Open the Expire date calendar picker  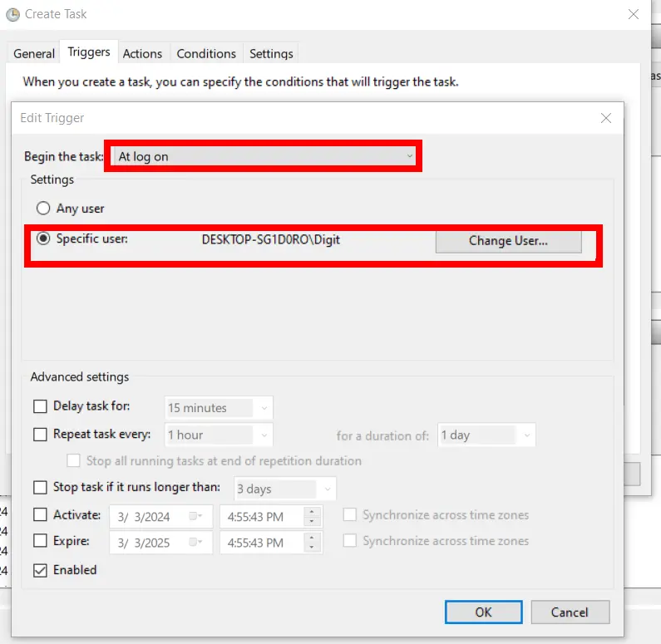click(x=195, y=542)
